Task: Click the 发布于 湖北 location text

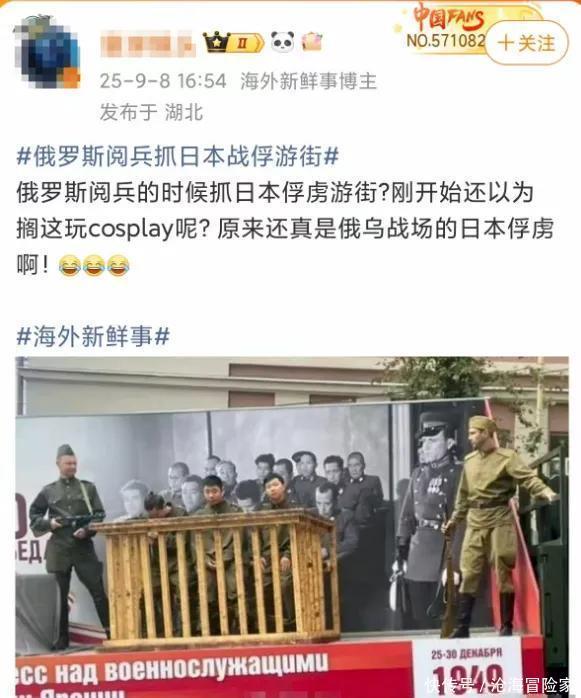Action: click(151, 112)
